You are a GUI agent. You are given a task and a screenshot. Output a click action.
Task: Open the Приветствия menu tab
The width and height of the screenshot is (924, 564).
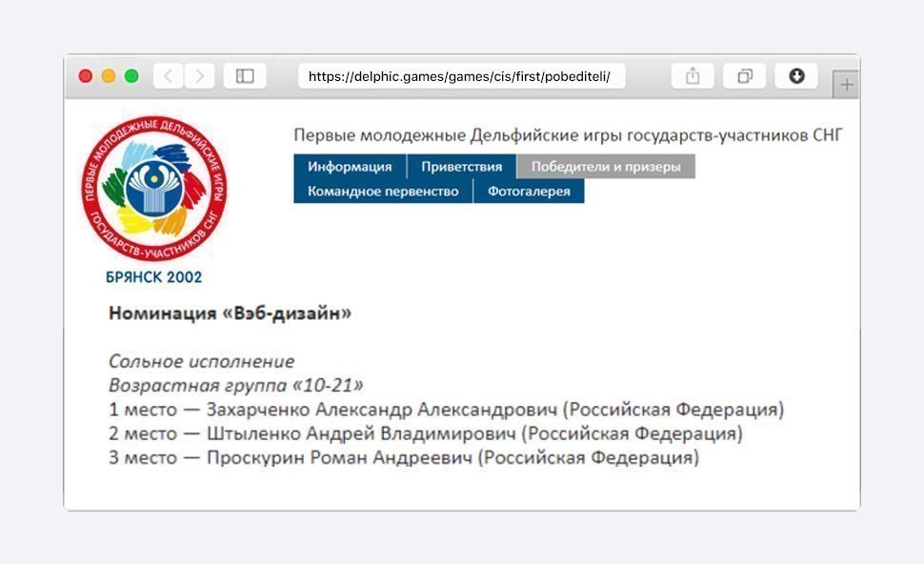[x=461, y=166]
